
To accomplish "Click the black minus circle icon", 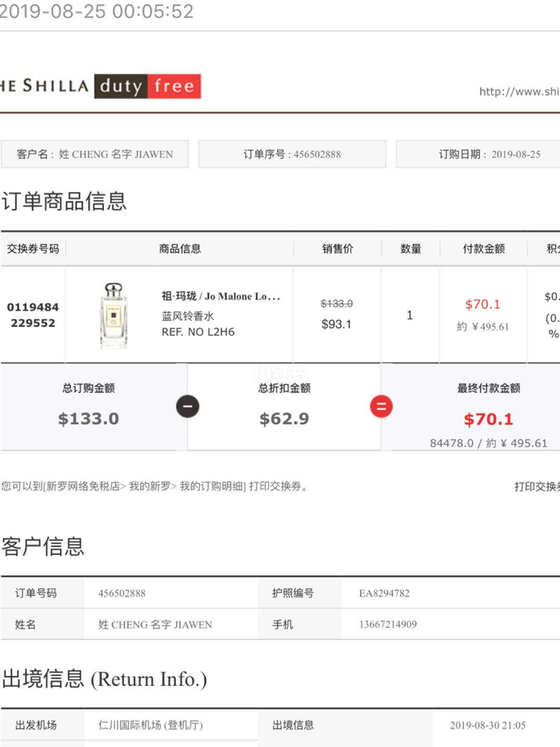I will pos(188,406).
